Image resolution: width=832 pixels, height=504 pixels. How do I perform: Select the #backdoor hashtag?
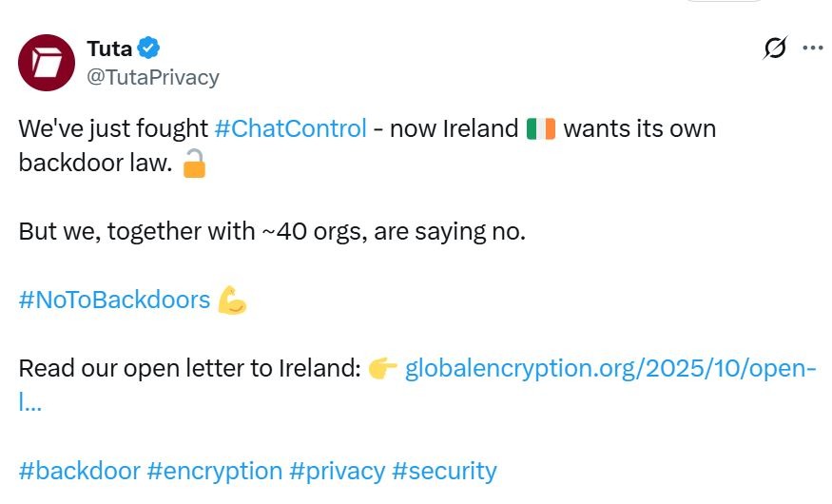tap(79, 471)
